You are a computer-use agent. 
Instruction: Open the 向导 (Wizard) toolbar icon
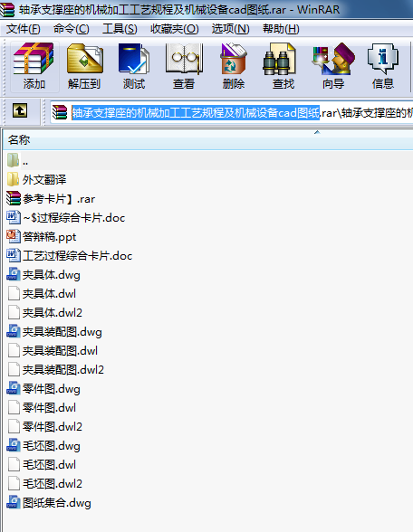(x=333, y=59)
